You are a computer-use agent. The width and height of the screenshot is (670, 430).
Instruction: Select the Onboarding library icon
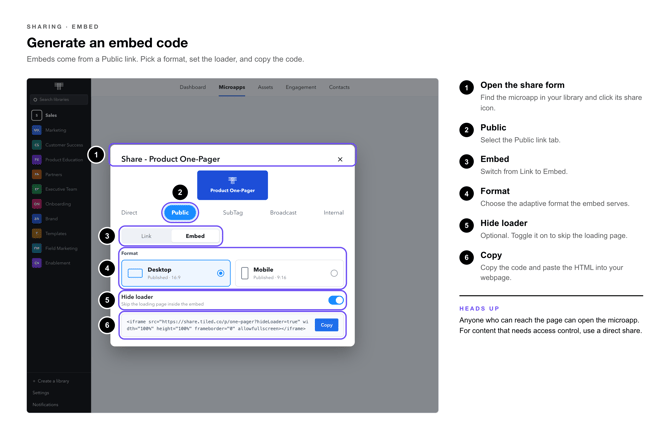coord(37,204)
